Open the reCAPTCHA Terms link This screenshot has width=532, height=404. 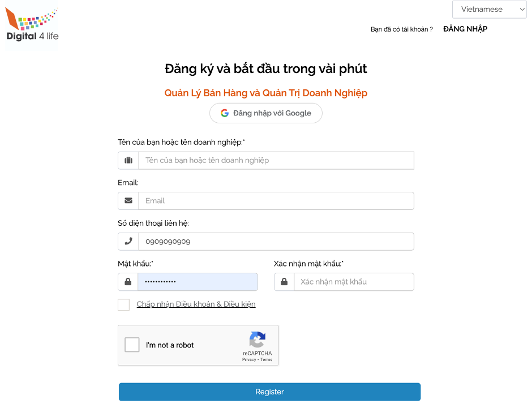click(x=267, y=360)
